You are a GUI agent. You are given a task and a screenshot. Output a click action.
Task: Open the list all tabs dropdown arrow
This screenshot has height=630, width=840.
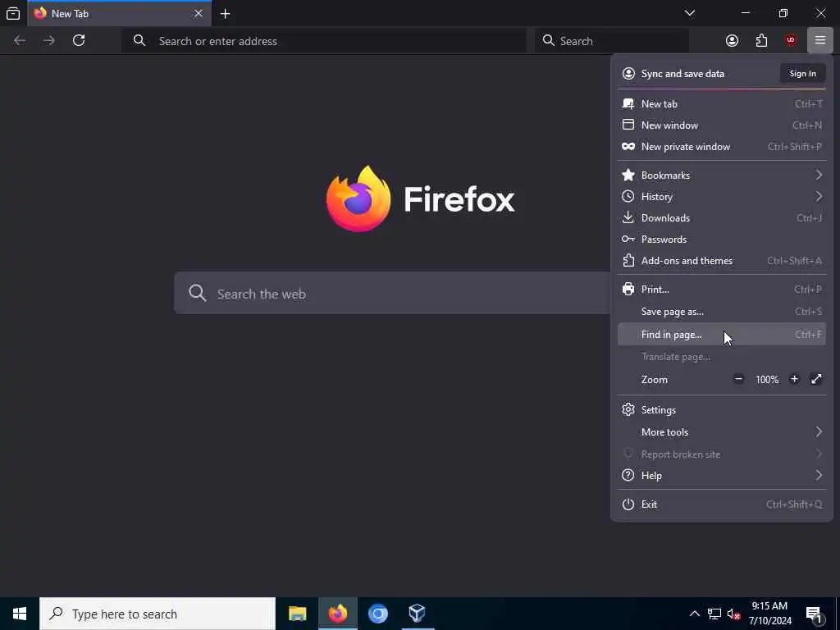click(690, 13)
